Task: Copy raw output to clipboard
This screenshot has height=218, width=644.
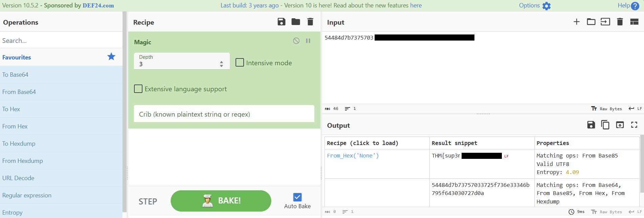Action: 605,125
